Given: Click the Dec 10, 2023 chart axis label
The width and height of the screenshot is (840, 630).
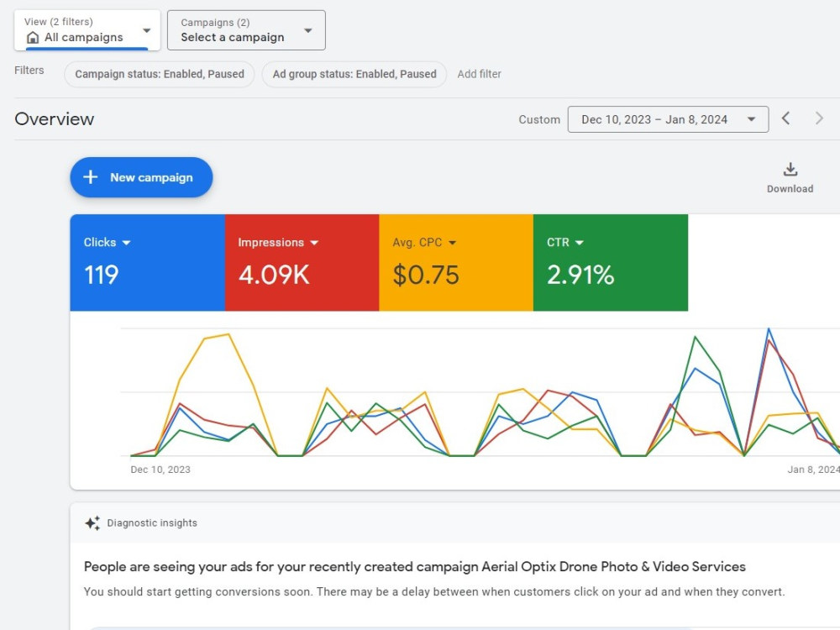Looking at the screenshot, I should tap(160, 470).
